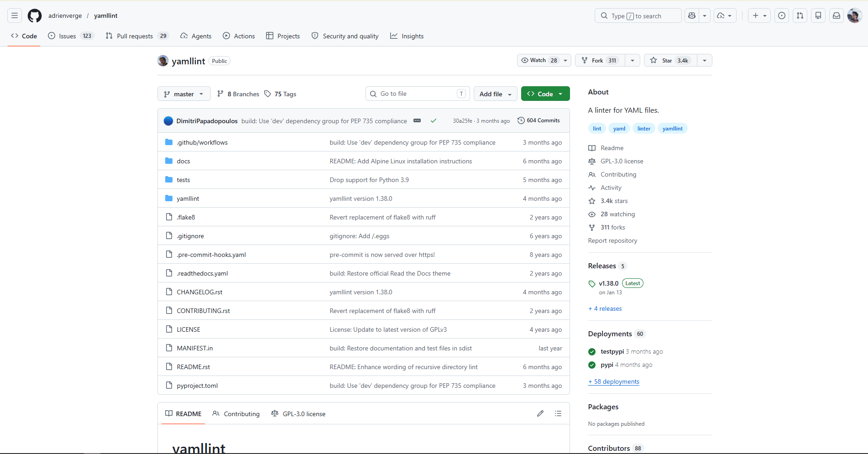Click the Go to file search field

(418, 94)
